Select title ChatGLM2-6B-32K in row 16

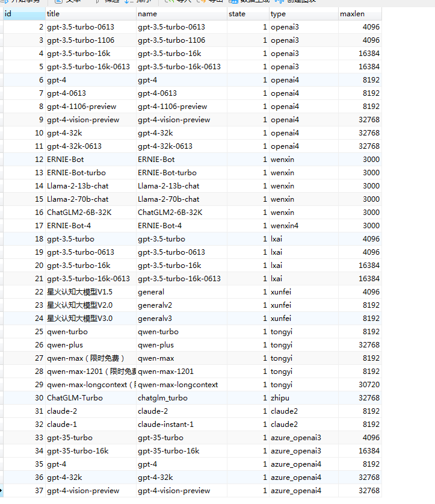[91, 213]
